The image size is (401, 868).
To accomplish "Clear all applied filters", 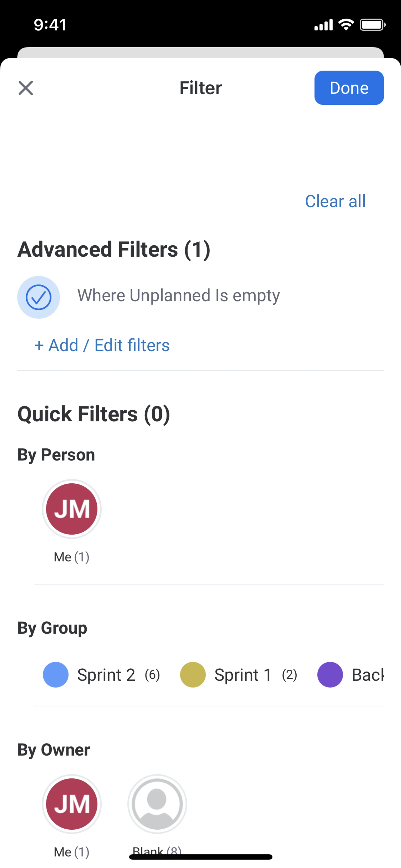I will [335, 201].
